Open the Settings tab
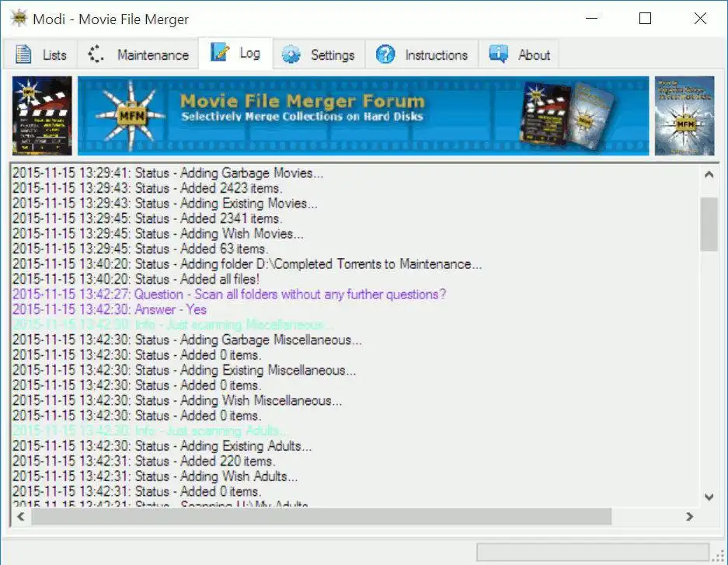Viewport: 728px width, 565px height. 319,54
